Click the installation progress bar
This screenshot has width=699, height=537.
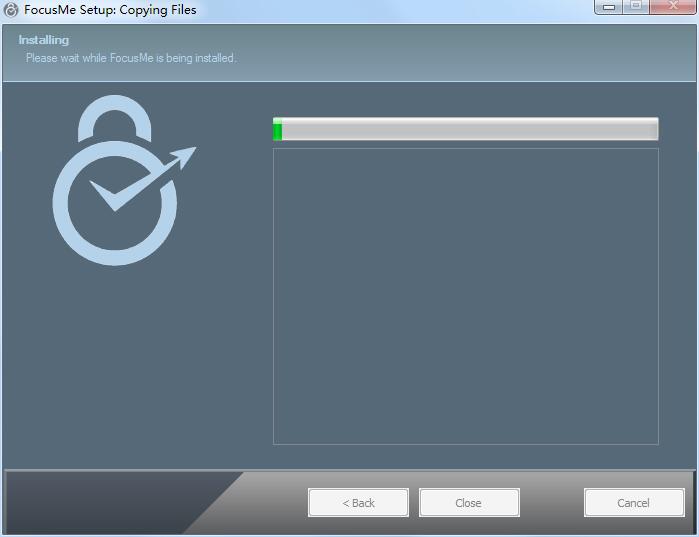(x=465, y=129)
